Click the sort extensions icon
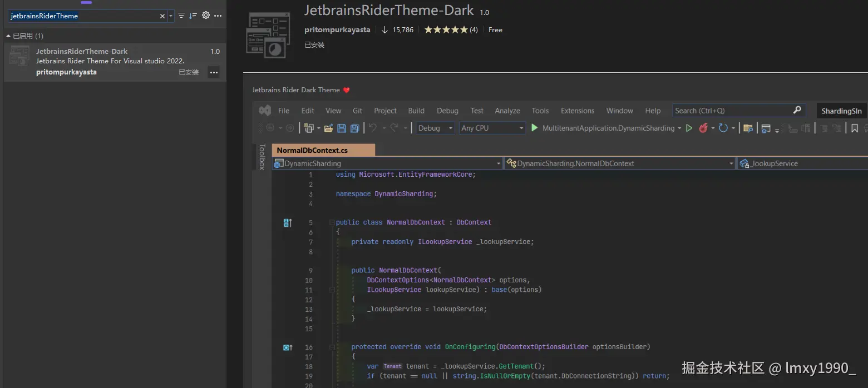The height and width of the screenshot is (388, 868). 193,16
